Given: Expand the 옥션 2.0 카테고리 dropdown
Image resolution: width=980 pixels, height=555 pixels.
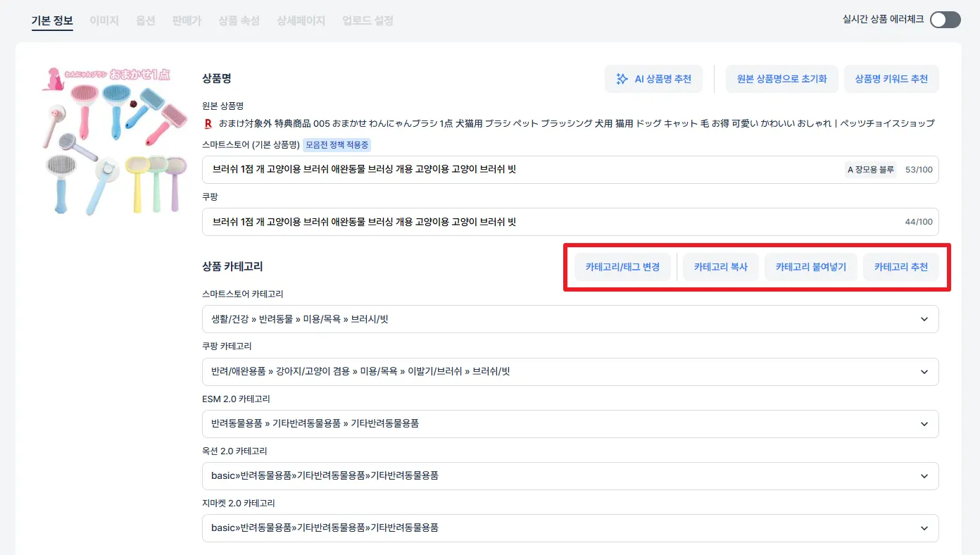Looking at the screenshot, I should pos(570,475).
